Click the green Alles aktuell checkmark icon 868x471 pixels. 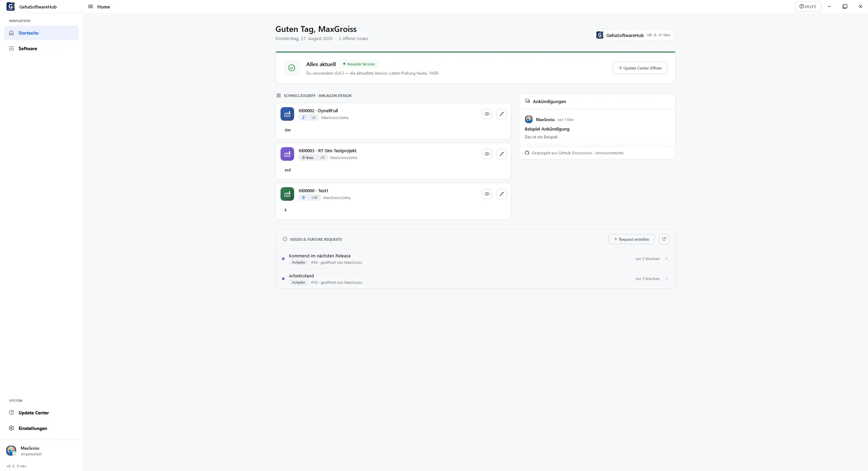pyautogui.click(x=292, y=68)
